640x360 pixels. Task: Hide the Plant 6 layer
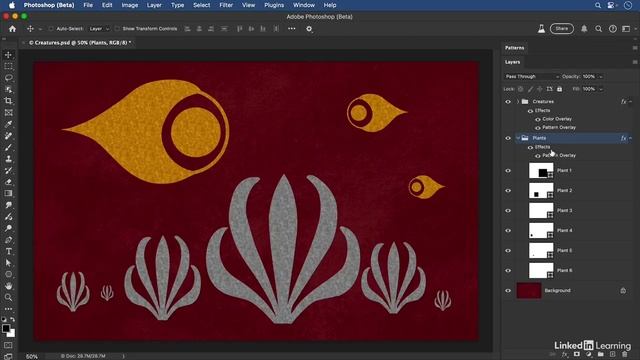tap(508, 271)
